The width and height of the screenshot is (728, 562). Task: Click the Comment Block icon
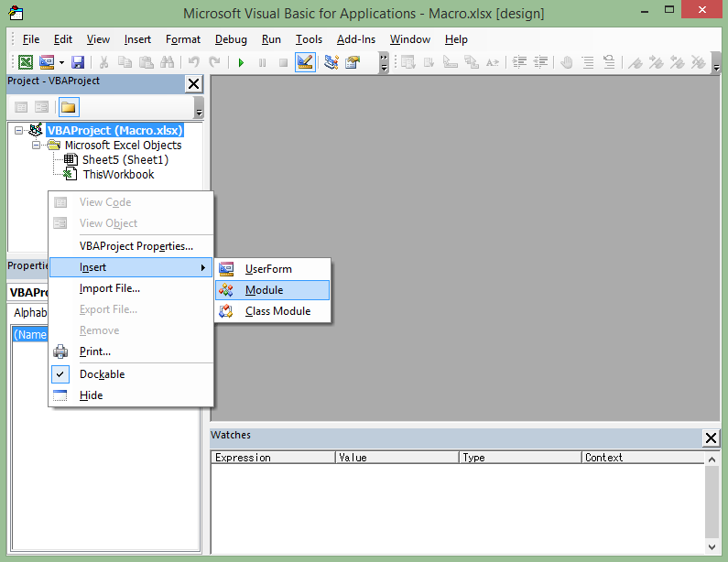[588, 62]
